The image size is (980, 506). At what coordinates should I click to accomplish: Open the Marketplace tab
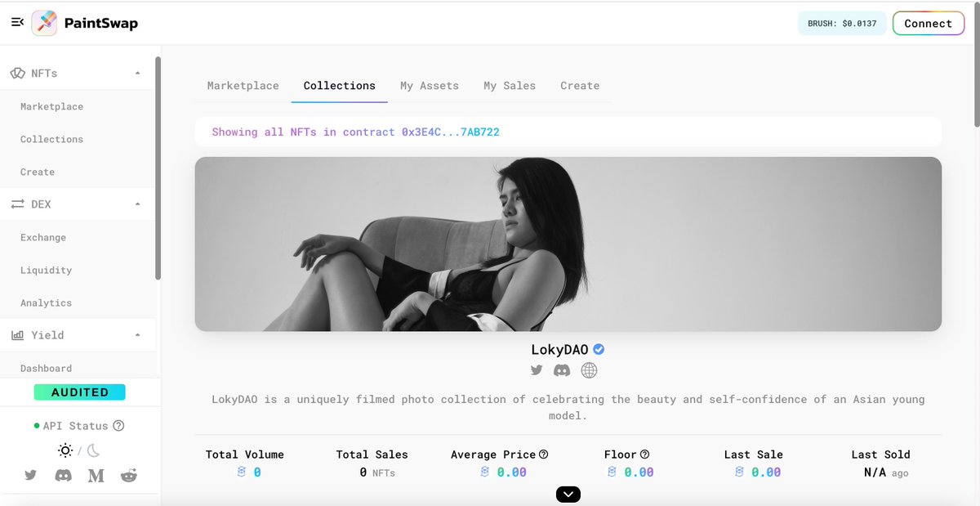243,85
